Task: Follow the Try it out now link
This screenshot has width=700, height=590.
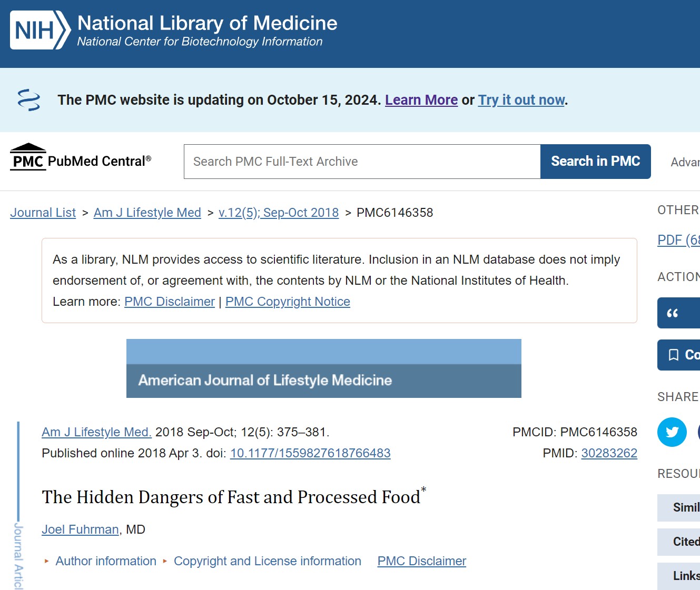Action: (x=521, y=100)
